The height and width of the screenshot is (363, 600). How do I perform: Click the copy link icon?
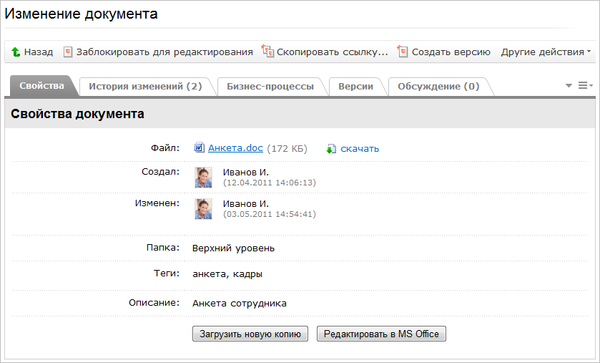point(267,51)
